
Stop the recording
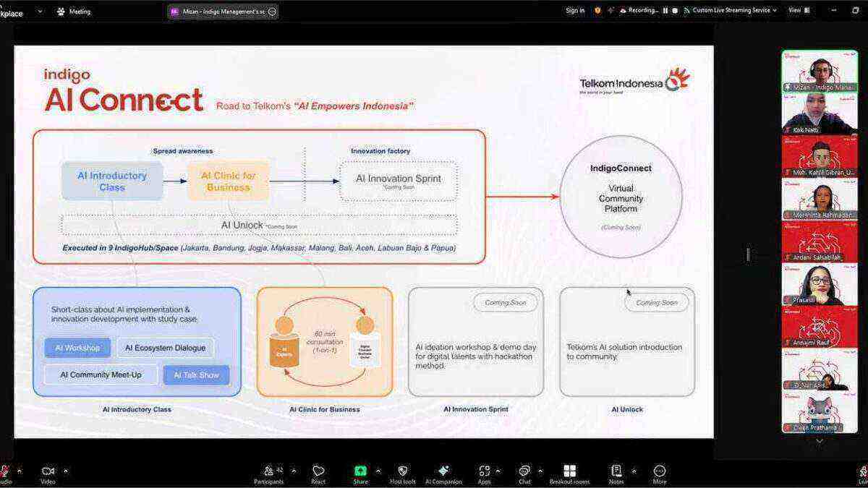[675, 11]
